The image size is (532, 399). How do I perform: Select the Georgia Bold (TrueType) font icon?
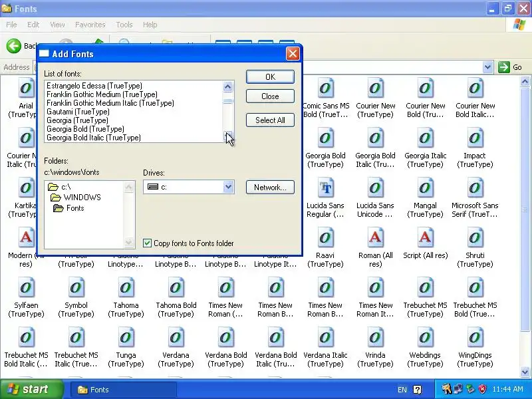(x=325, y=138)
